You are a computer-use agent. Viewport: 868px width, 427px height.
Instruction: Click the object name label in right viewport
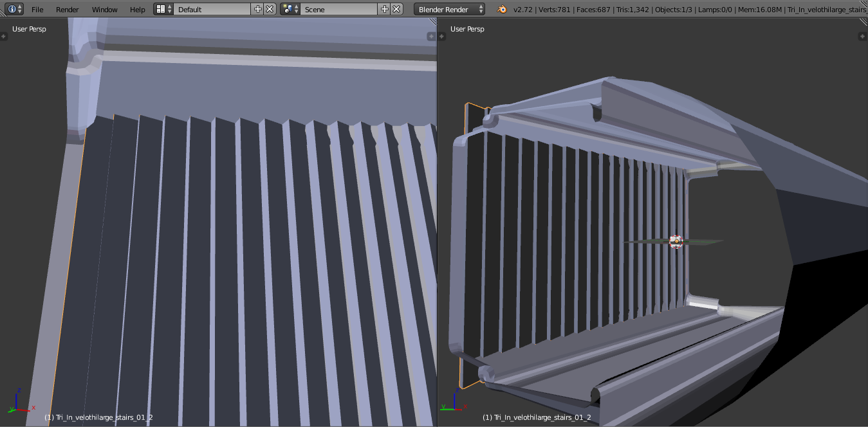537,417
